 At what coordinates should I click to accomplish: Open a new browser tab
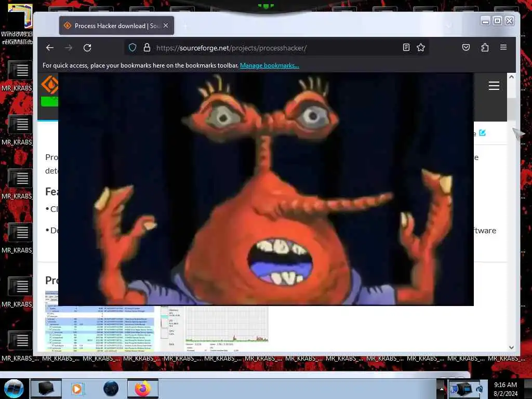coord(185,26)
